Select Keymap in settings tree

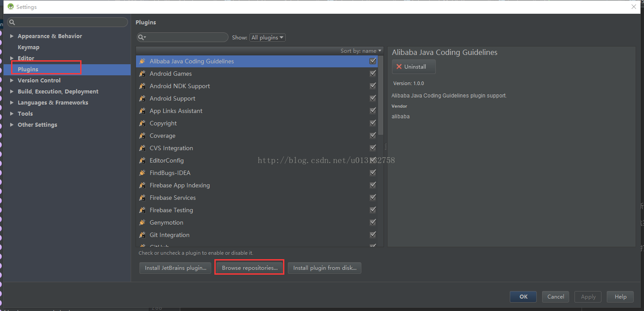(x=28, y=47)
